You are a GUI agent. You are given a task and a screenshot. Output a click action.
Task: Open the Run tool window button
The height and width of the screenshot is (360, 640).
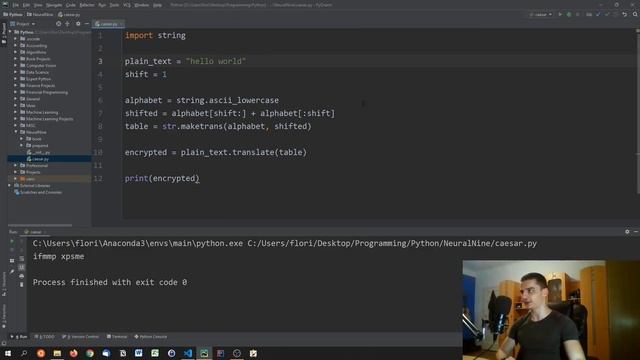[19, 337]
